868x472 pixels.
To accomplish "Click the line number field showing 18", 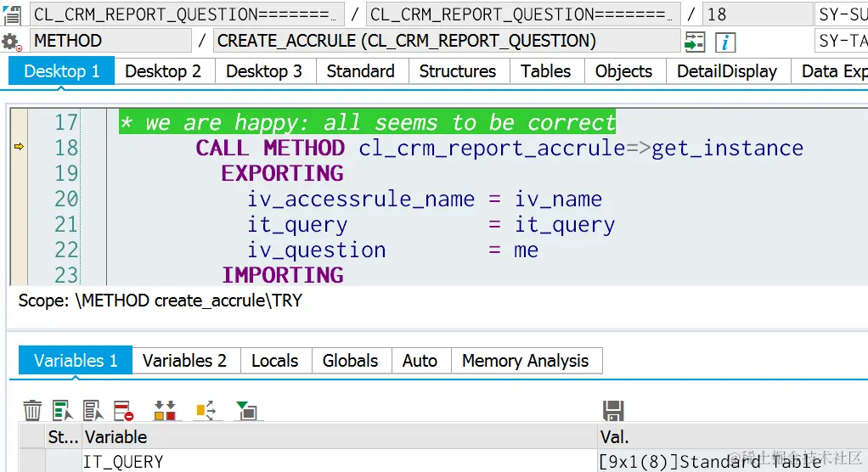I will [758, 14].
